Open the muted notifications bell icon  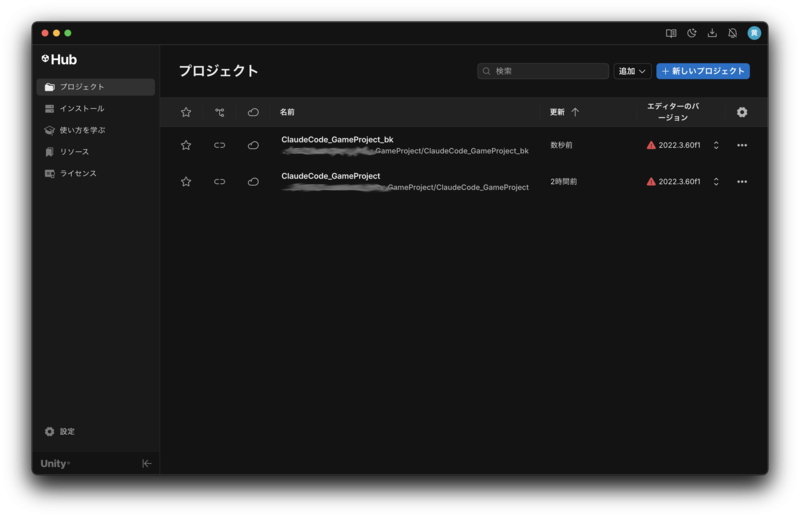click(x=733, y=33)
